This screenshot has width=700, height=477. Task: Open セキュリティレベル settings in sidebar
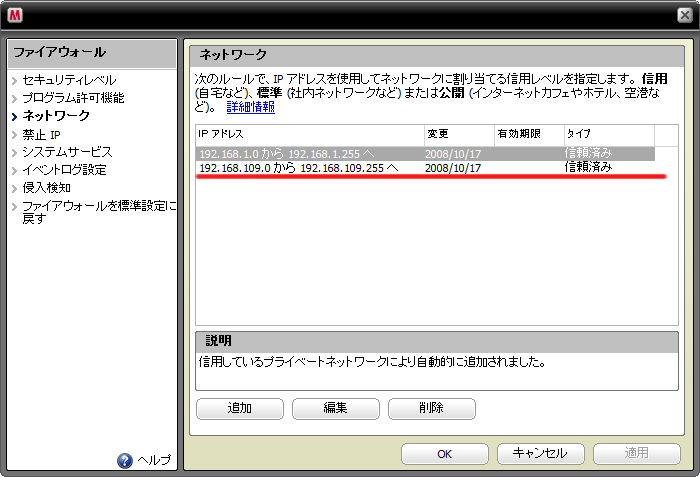click(69, 80)
